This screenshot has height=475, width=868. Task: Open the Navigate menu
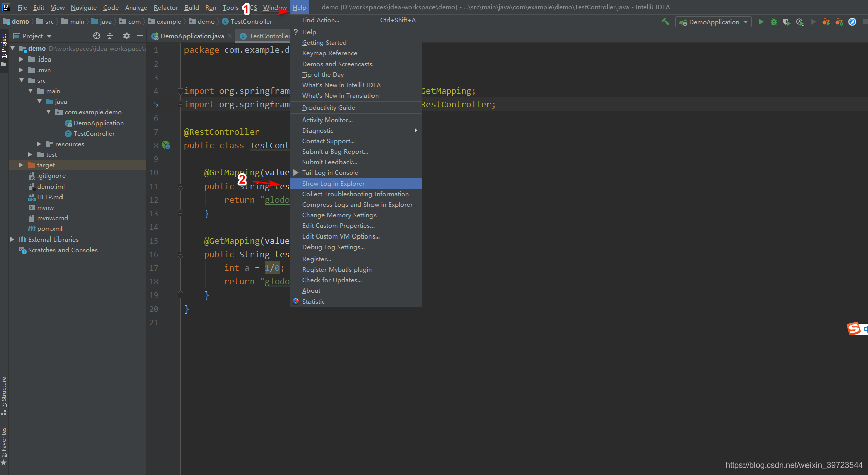pyautogui.click(x=84, y=7)
